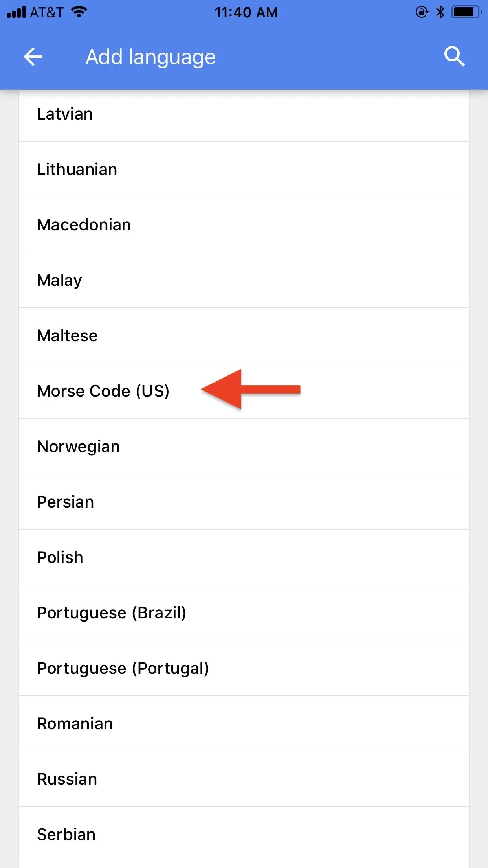Tap the battery indicator icon

coord(466,12)
